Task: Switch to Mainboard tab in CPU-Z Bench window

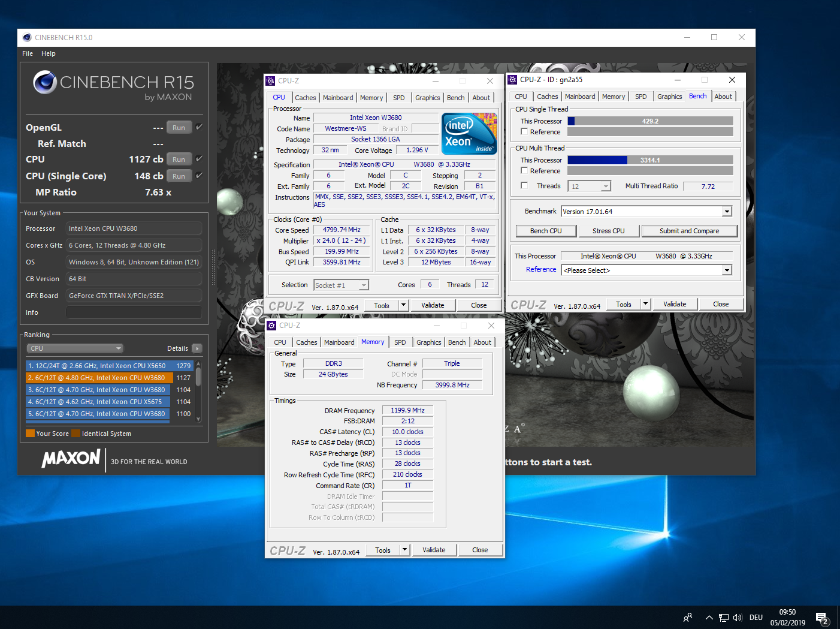Action: pyautogui.click(x=580, y=97)
